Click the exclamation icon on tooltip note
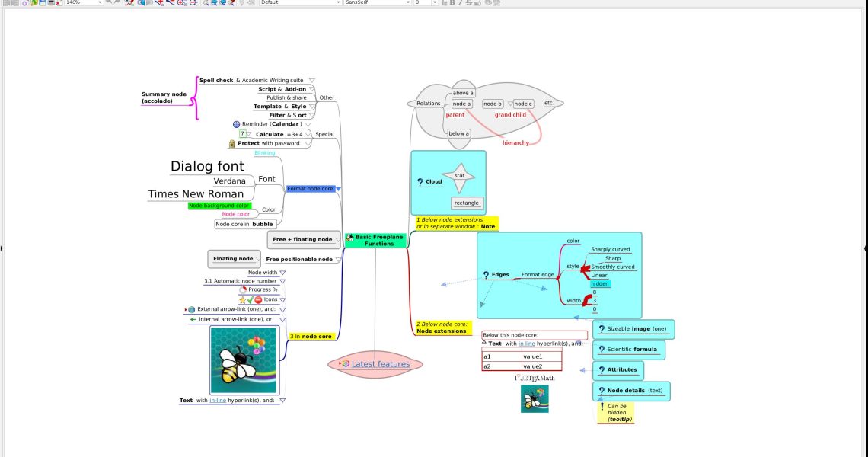Image resolution: width=868 pixels, height=457 pixels. pyautogui.click(x=602, y=407)
